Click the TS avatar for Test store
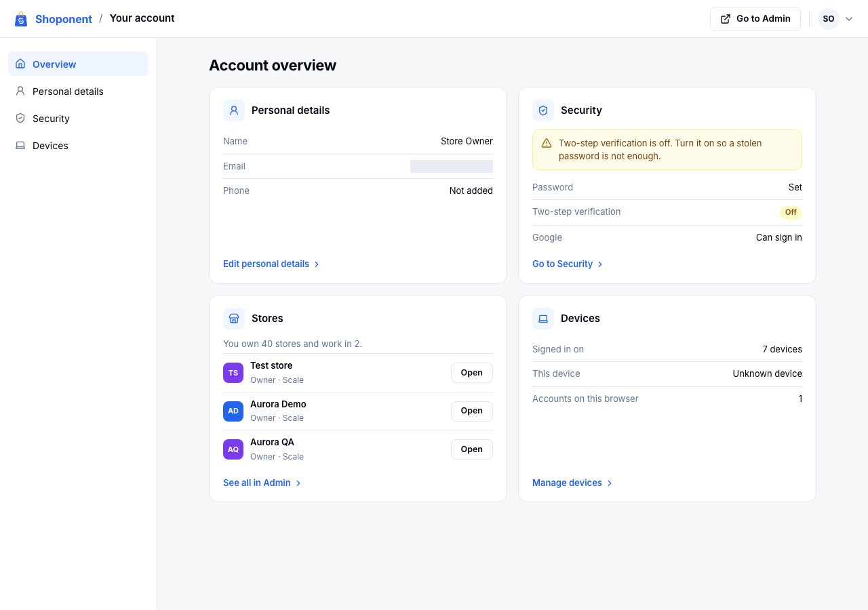868x610 pixels. pyautogui.click(x=233, y=373)
